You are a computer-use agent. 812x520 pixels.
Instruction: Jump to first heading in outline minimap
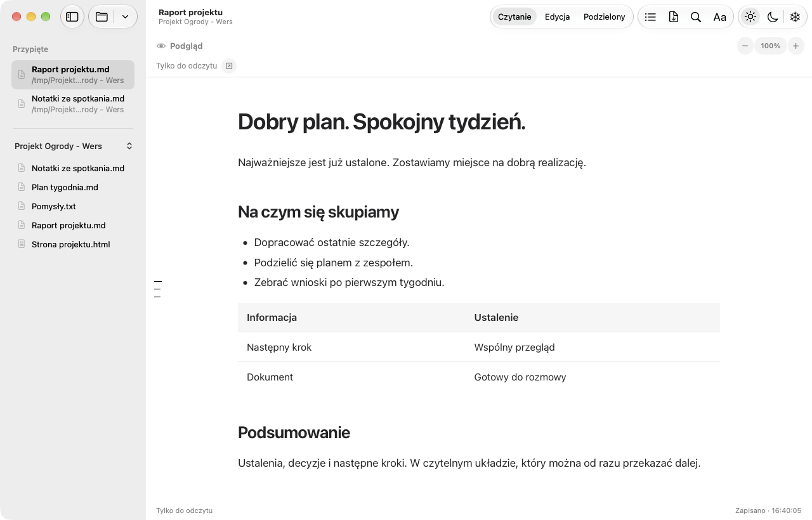(158, 282)
